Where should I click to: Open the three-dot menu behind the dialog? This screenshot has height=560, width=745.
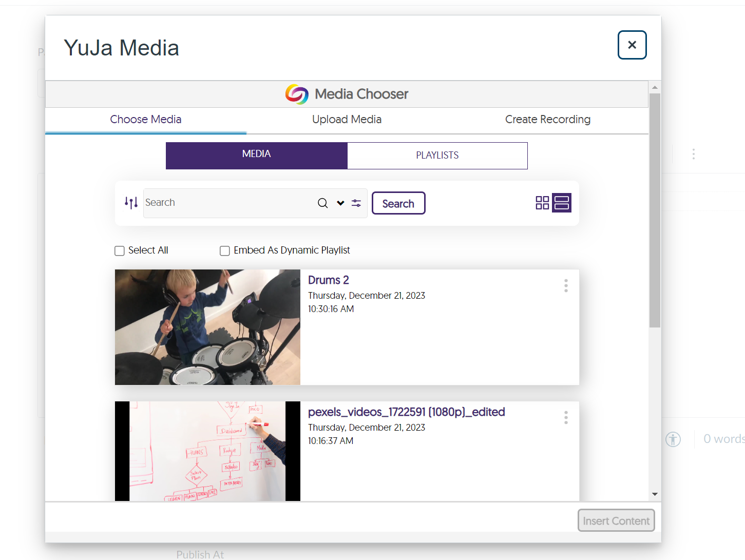coord(693,154)
